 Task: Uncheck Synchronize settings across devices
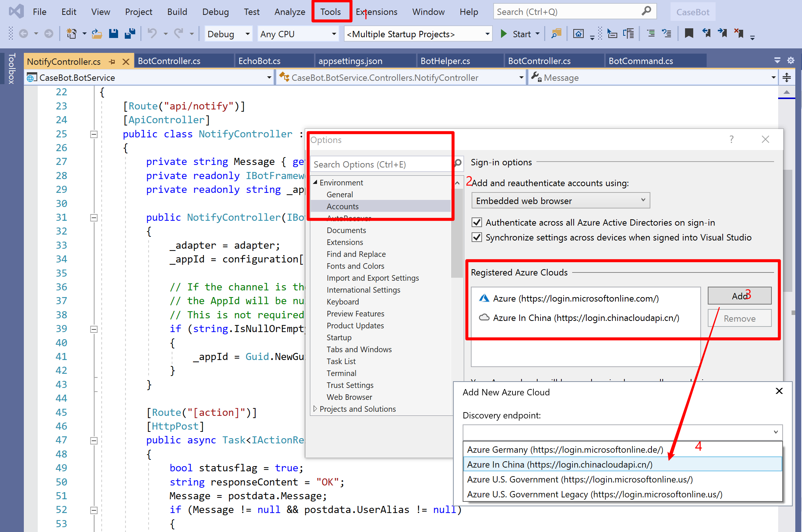[476, 238]
